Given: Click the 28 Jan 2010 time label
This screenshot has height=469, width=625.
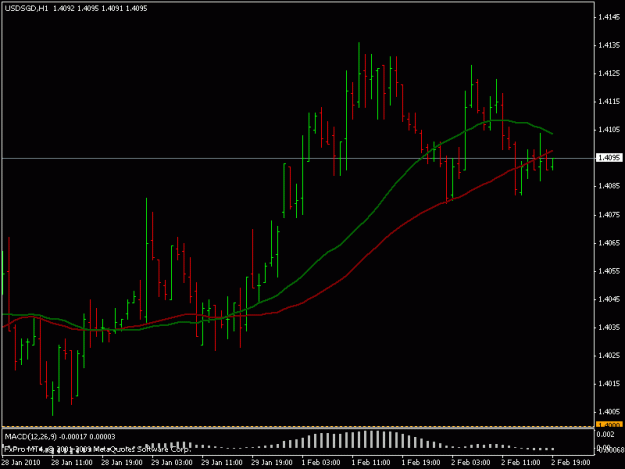Looking at the screenshot, I should [x=21, y=463].
